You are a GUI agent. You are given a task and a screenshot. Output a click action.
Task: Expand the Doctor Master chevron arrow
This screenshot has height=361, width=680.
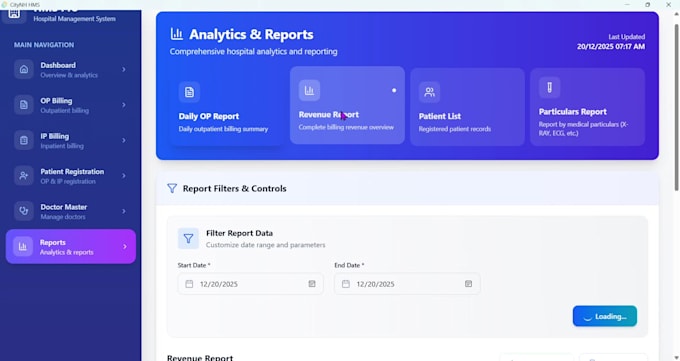tap(124, 211)
